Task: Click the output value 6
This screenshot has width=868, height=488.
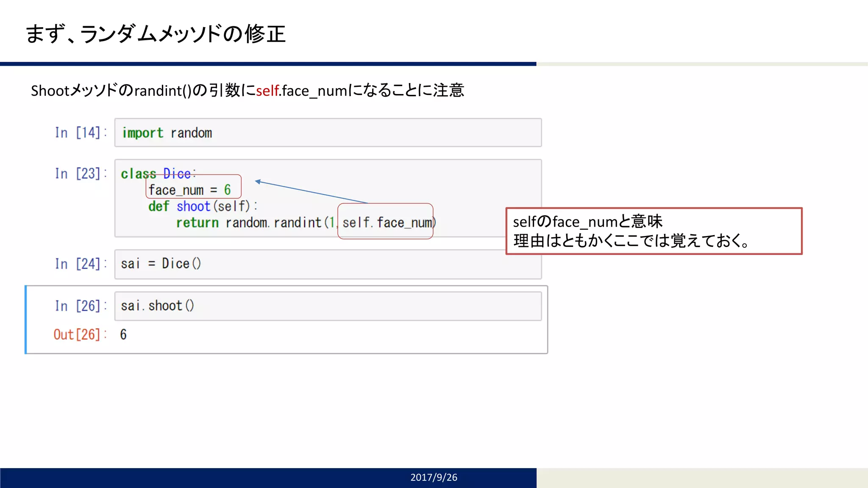Action: pos(123,335)
